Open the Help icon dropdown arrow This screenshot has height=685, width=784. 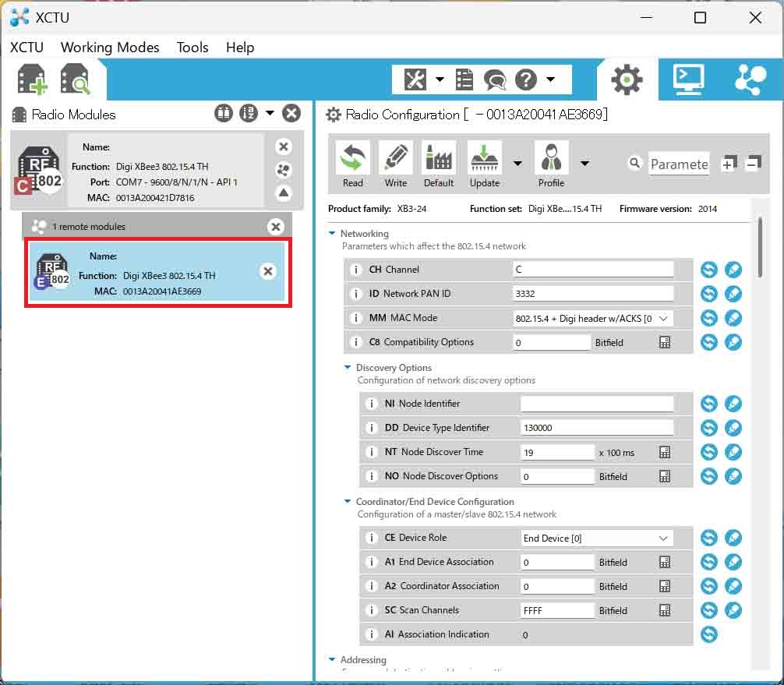point(550,79)
